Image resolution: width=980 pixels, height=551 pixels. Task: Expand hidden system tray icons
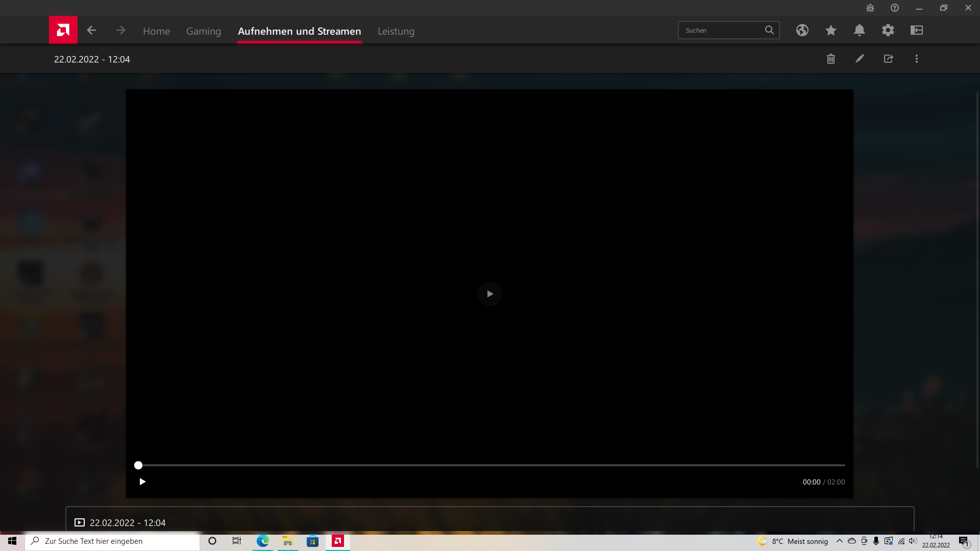[x=840, y=541]
